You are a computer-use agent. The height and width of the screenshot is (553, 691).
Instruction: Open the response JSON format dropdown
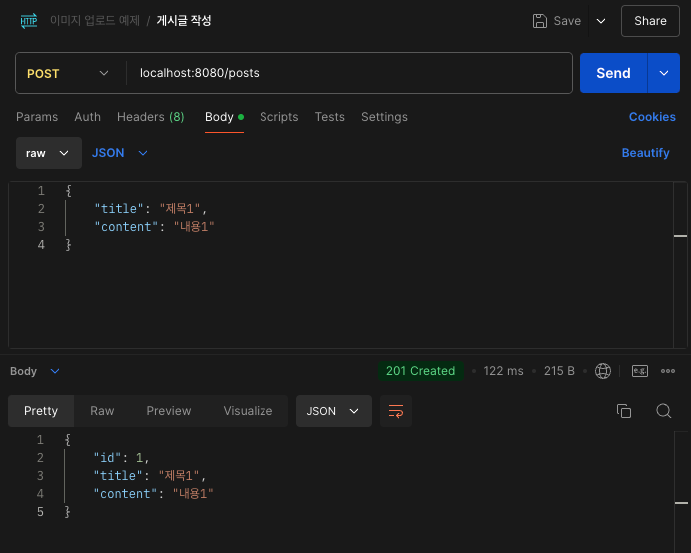click(x=334, y=411)
